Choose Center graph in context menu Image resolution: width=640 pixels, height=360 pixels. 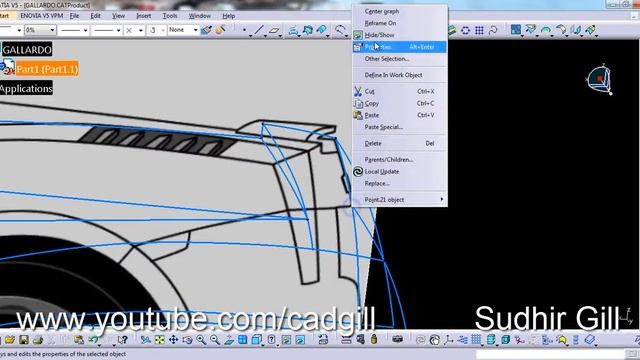point(400,11)
